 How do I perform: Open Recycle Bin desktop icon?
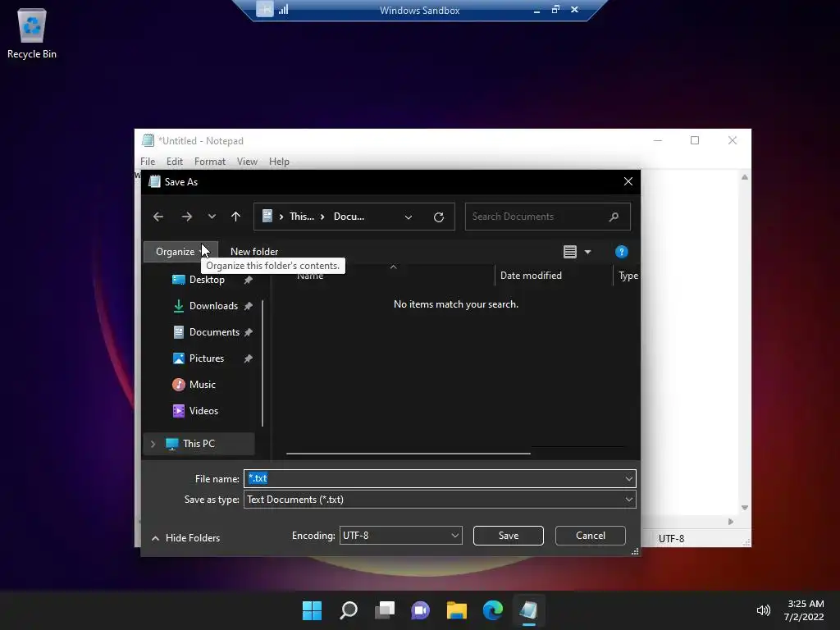coord(32,33)
